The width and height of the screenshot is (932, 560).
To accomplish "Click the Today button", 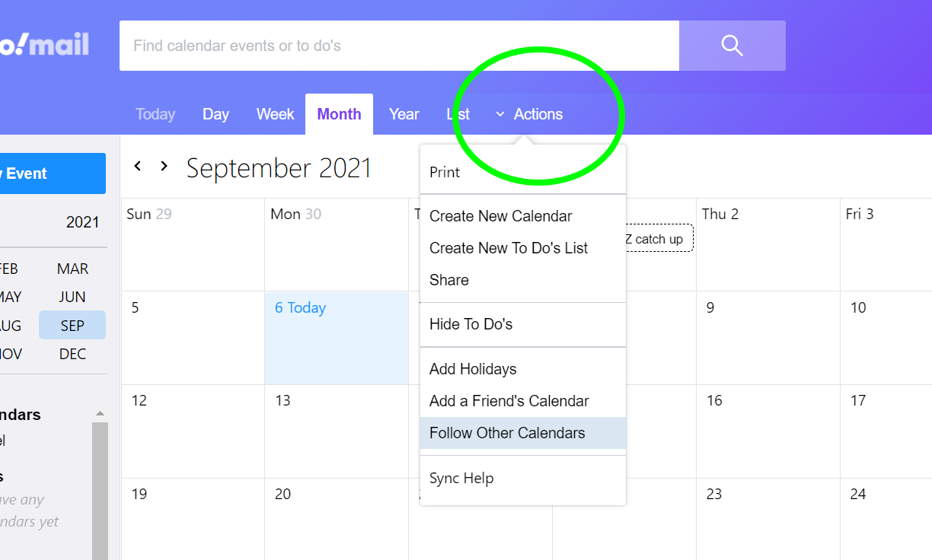I will coord(155,114).
